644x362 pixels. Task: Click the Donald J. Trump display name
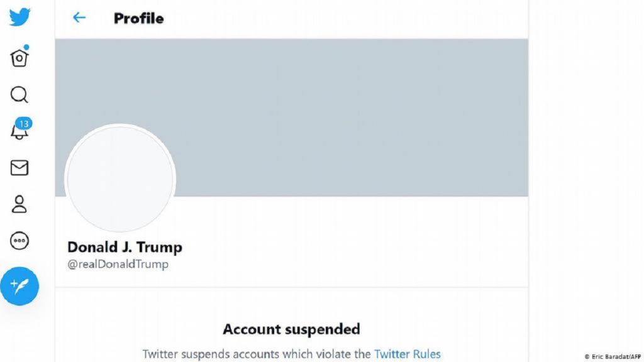click(125, 247)
